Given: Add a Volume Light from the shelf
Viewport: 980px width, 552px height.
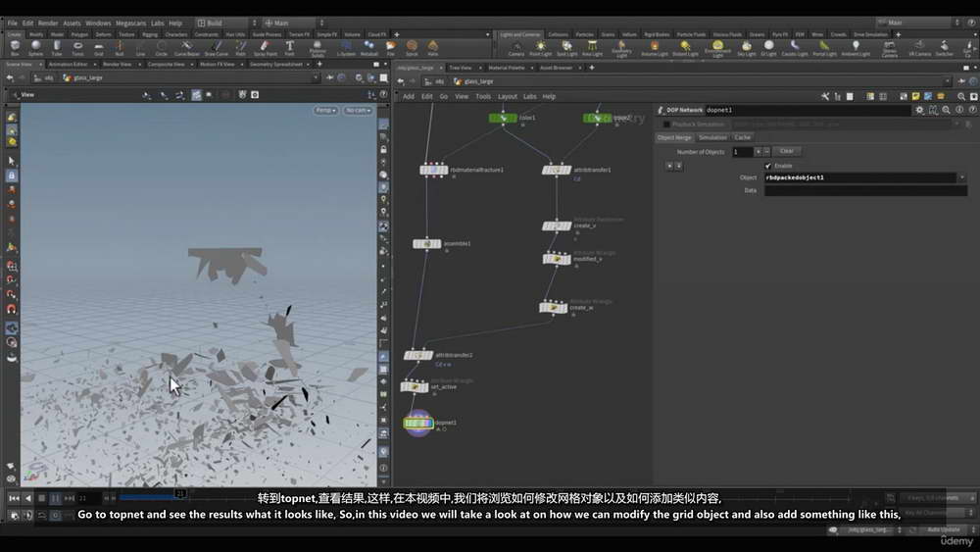Looking at the screenshot, I should click(x=655, y=48).
